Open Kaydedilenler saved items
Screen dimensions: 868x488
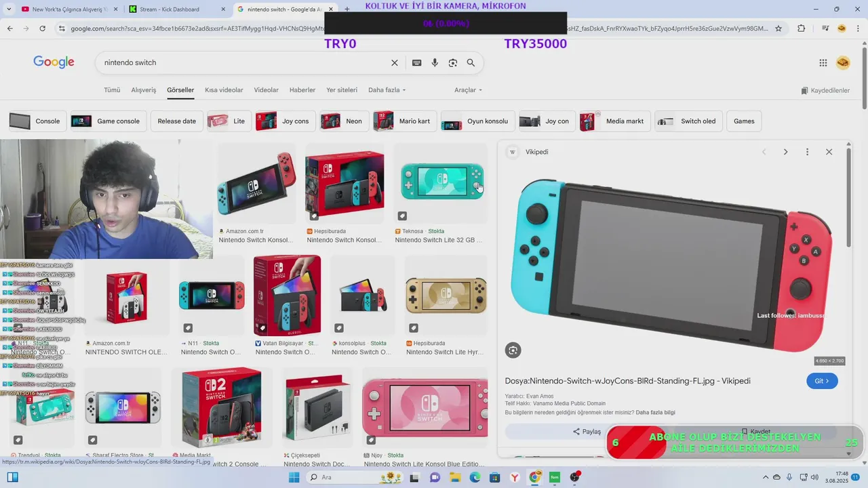825,90
